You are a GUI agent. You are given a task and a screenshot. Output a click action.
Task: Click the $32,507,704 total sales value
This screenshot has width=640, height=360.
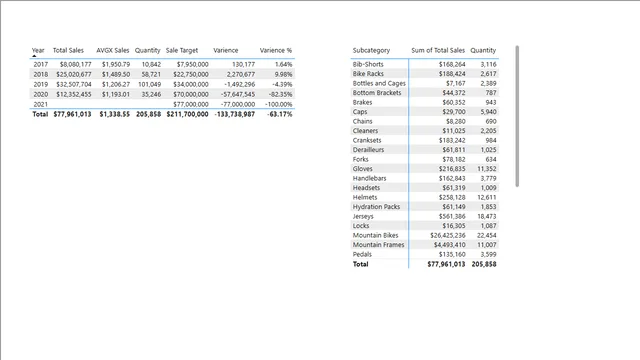coord(74,84)
